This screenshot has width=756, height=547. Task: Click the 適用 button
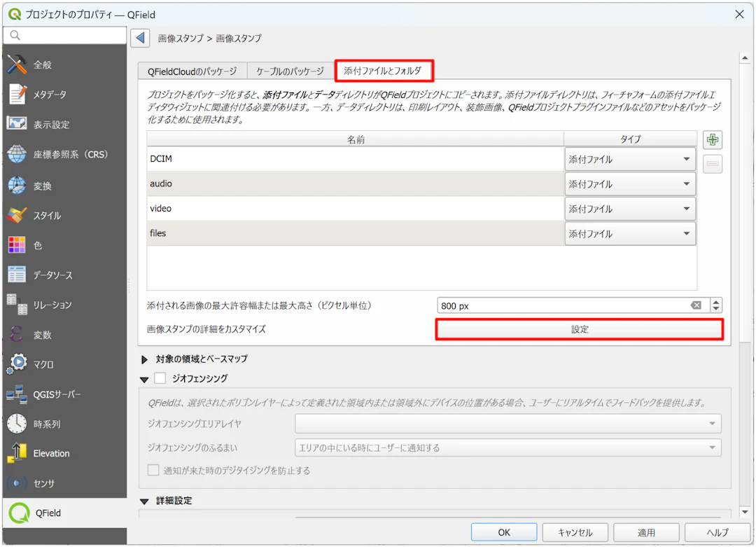click(x=647, y=532)
